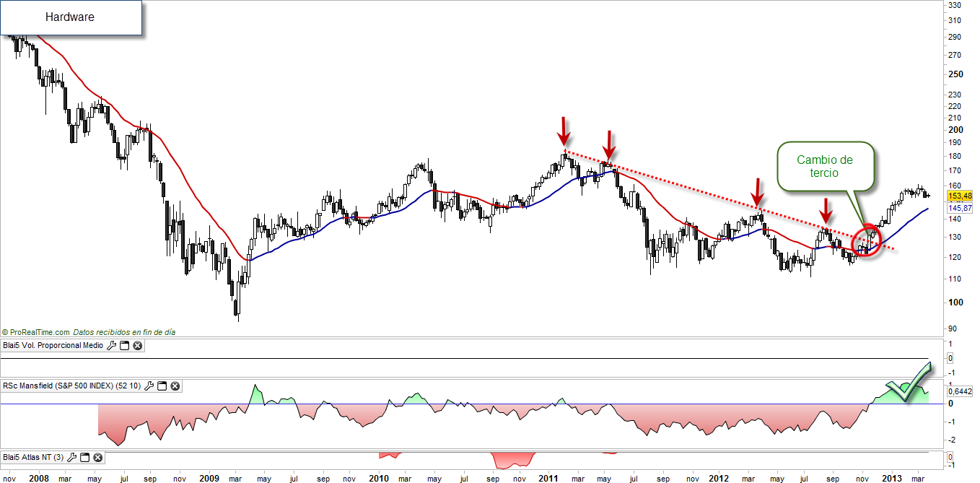The height and width of the screenshot is (483, 980).
Task: Maximize the Blai5 Vol. Proporcional Medio panel
Action: [x=124, y=346]
